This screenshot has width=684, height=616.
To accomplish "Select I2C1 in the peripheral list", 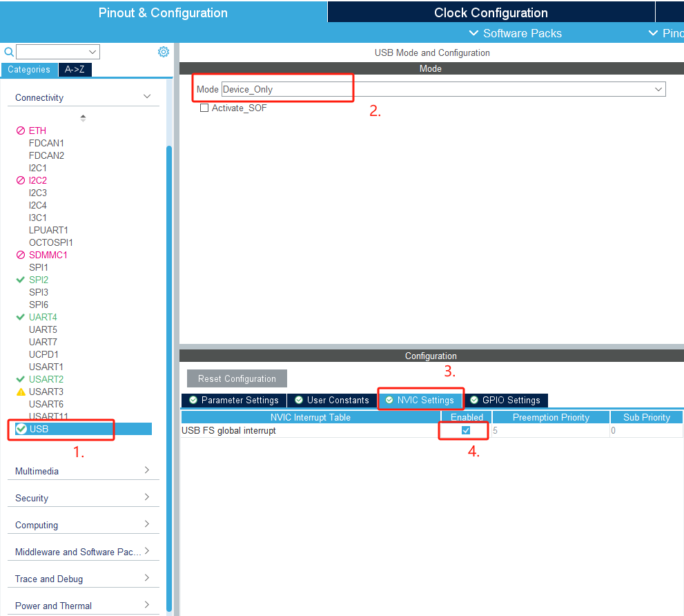I will click(x=37, y=168).
